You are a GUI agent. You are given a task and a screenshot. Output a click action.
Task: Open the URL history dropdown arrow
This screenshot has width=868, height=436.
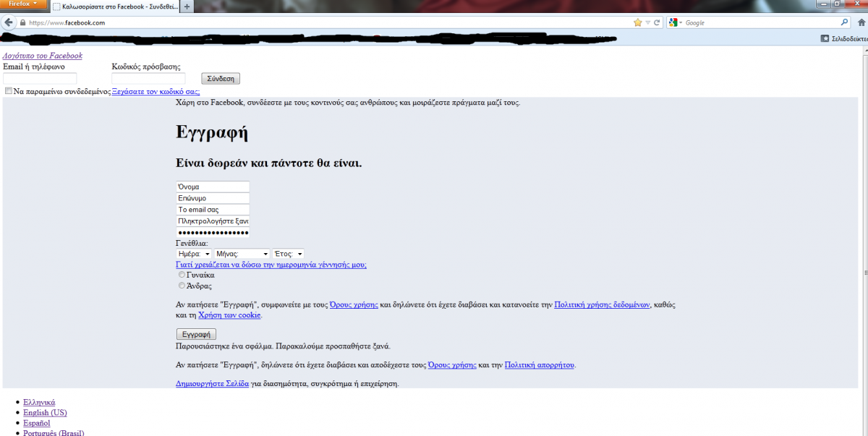point(648,23)
